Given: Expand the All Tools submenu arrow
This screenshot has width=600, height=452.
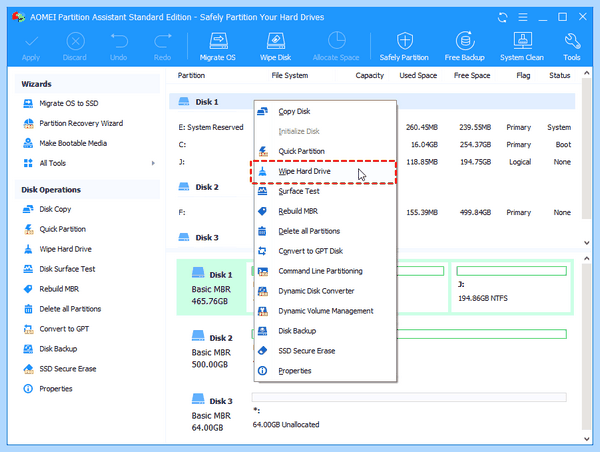Looking at the screenshot, I should point(153,163).
